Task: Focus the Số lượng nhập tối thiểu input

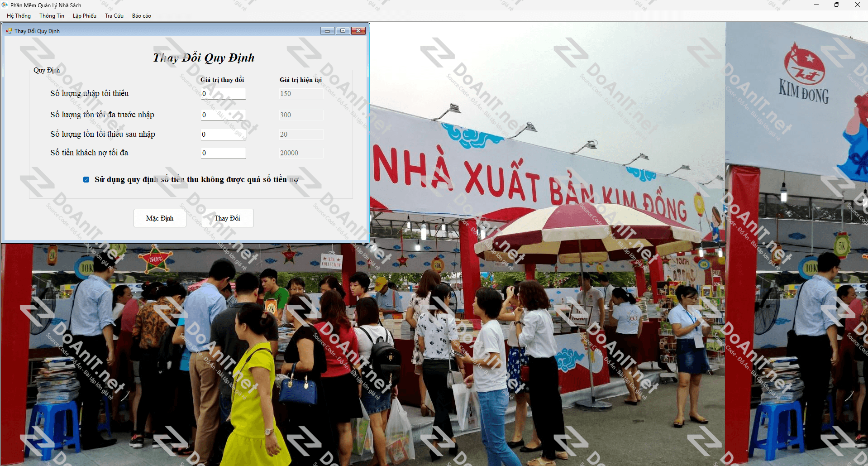Action: coord(224,94)
